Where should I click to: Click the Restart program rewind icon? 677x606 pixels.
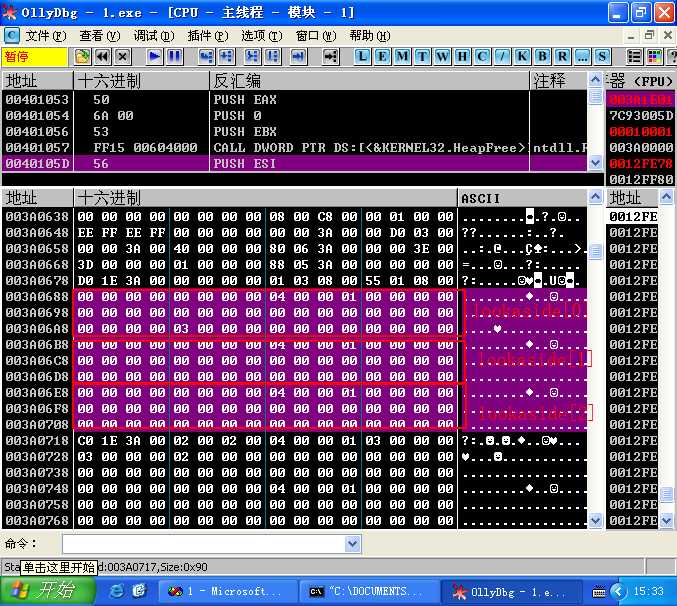pos(103,57)
